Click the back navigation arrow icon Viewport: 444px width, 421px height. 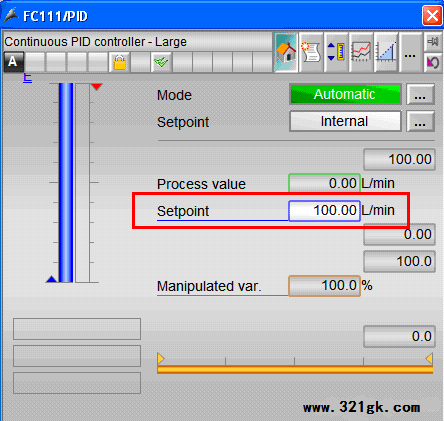click(433, 62)
